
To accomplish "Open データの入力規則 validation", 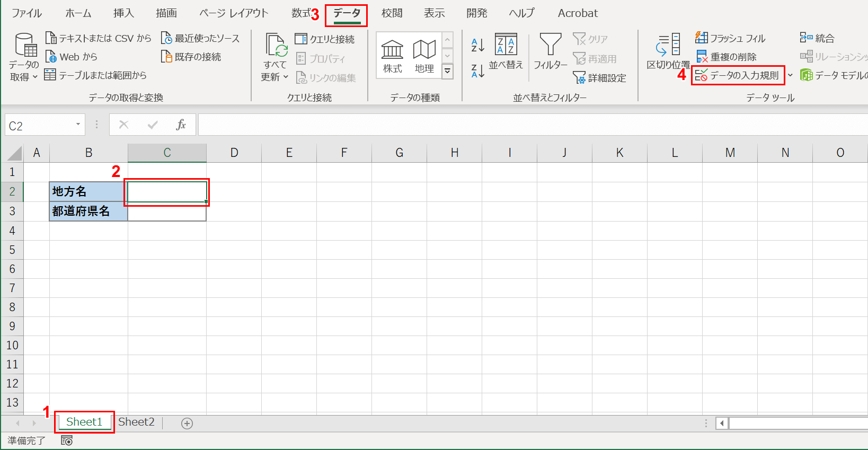I will 737,75.
